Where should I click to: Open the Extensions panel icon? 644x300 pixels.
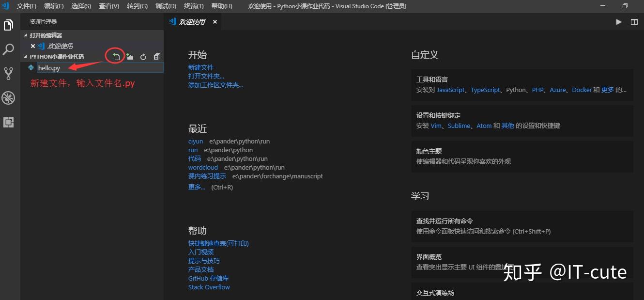(8, 123)
